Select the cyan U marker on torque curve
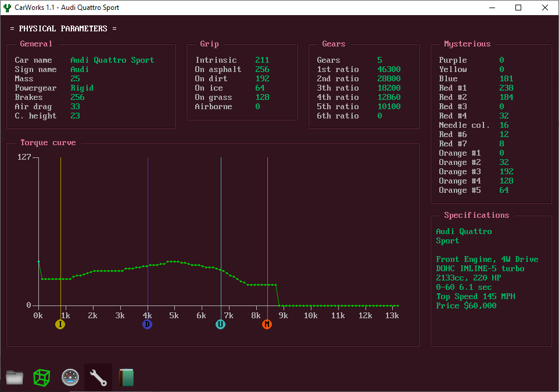Screen dimensions: 559x392 (x=221, y=324)
